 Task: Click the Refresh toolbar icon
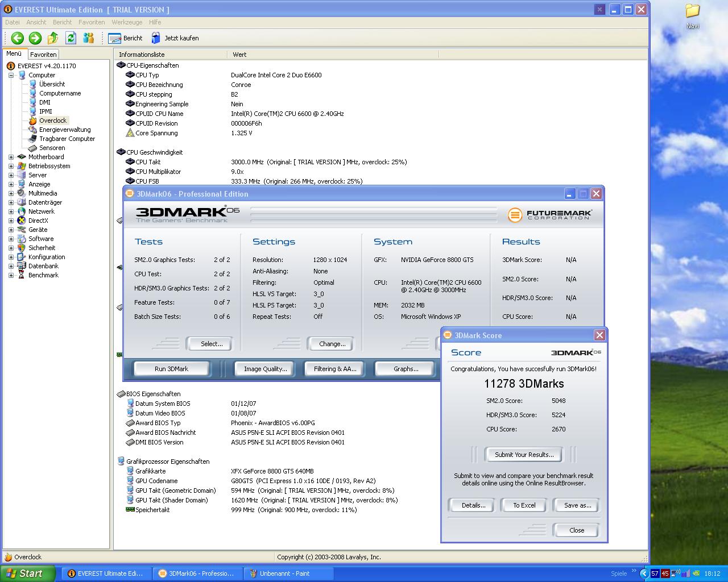tap(71, 38)
